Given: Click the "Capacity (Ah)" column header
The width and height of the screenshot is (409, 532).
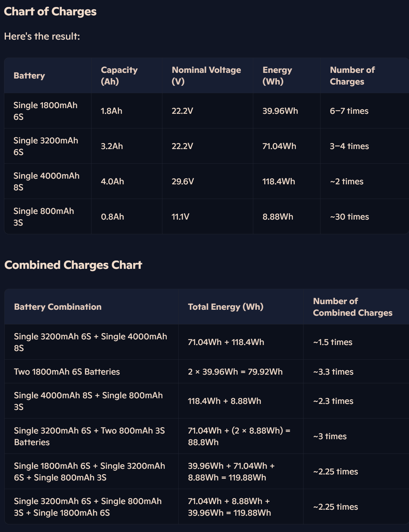Looking at the screenshot, I should click(x=119, y=76).
